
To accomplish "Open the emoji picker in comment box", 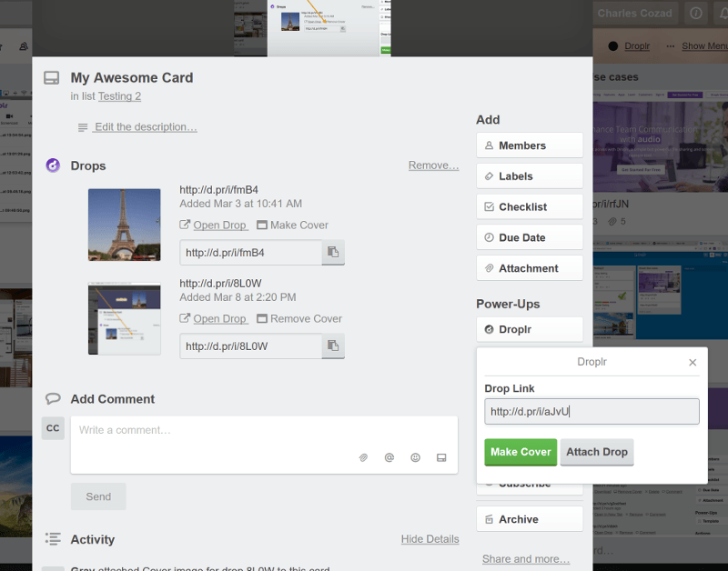I will [415, 457].
